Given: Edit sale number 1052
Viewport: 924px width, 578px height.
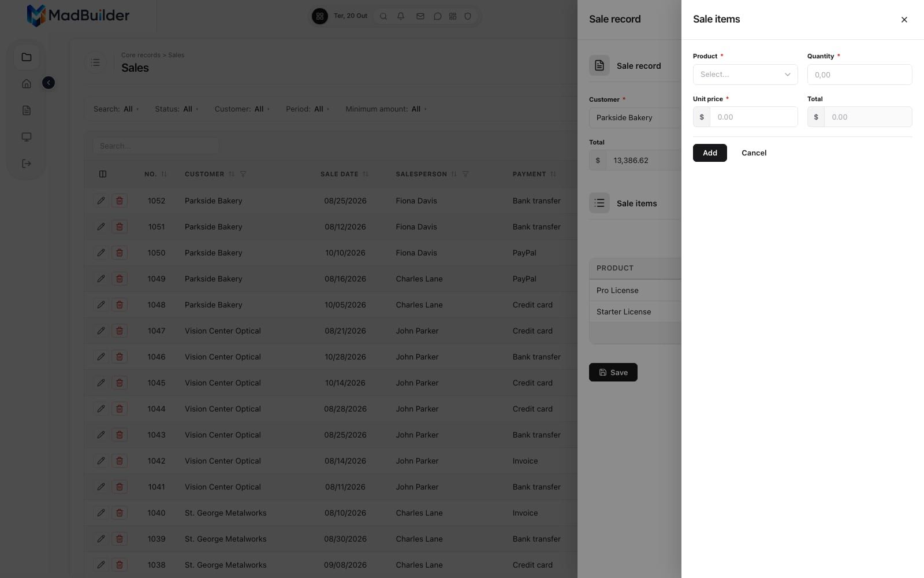Looking at the screenshot, I should coord(101,201).
